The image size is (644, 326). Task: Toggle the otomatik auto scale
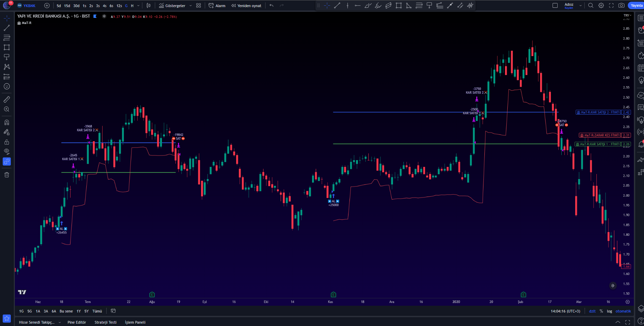623,311
